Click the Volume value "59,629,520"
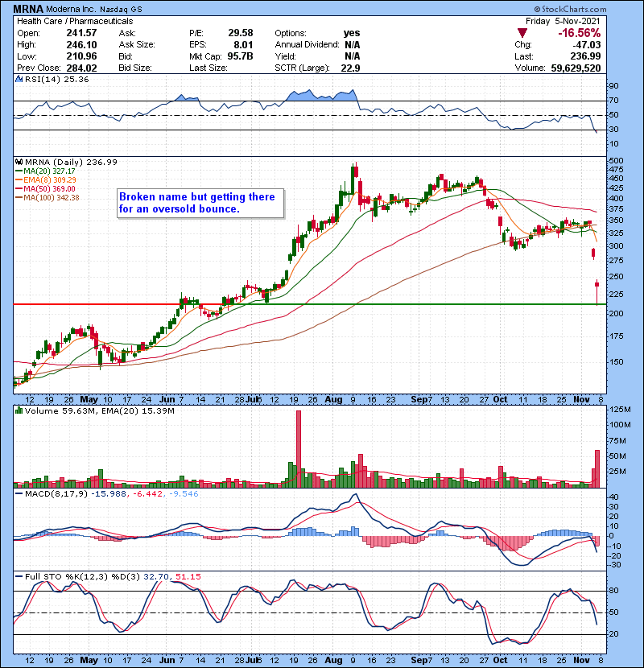The image size is (644, 668). (x=576, y=68)
